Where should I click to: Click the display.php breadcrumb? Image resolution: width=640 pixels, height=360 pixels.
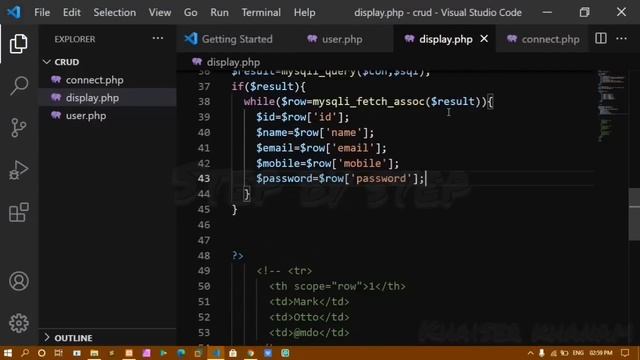point(233,62)
